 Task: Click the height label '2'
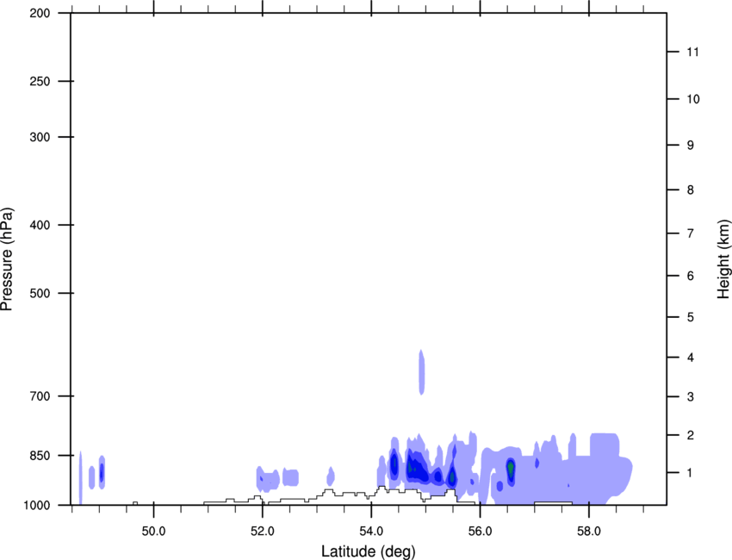(691, 435)
